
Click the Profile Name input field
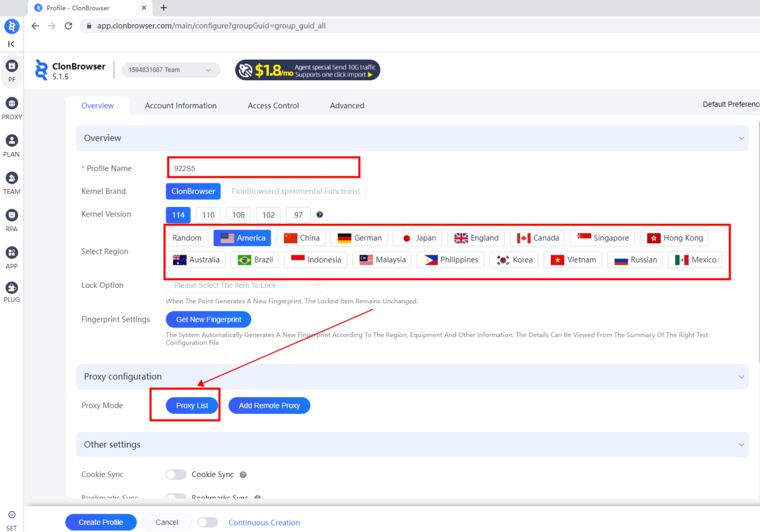tap(246, 168)
